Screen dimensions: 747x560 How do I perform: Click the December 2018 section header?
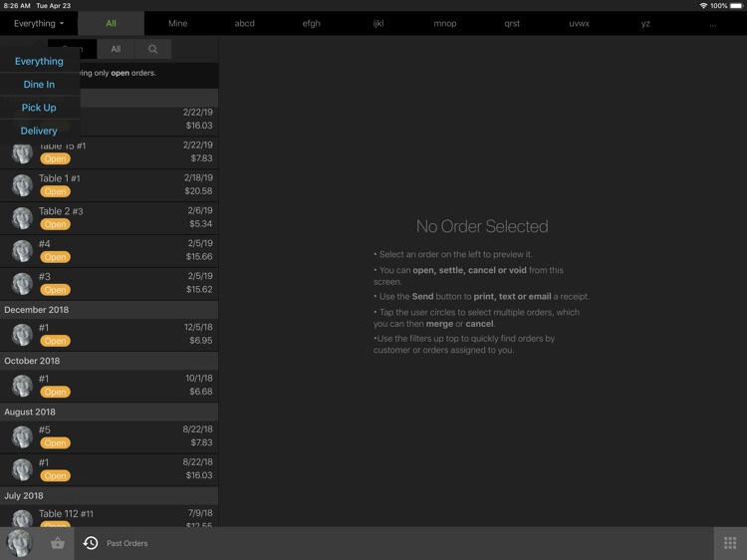click(110, 310)
